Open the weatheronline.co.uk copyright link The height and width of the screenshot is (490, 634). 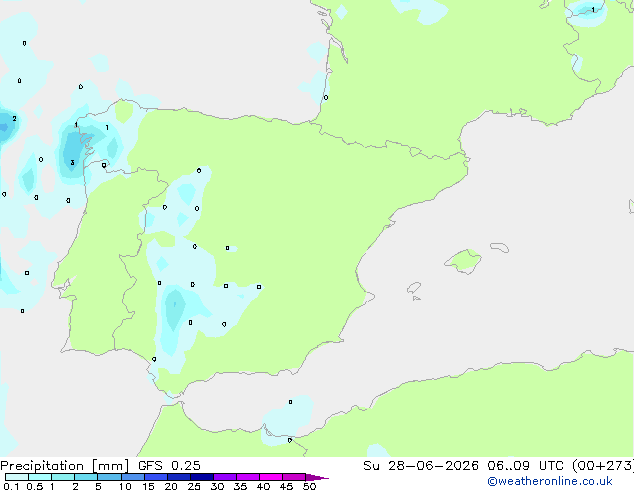point(549,481)
